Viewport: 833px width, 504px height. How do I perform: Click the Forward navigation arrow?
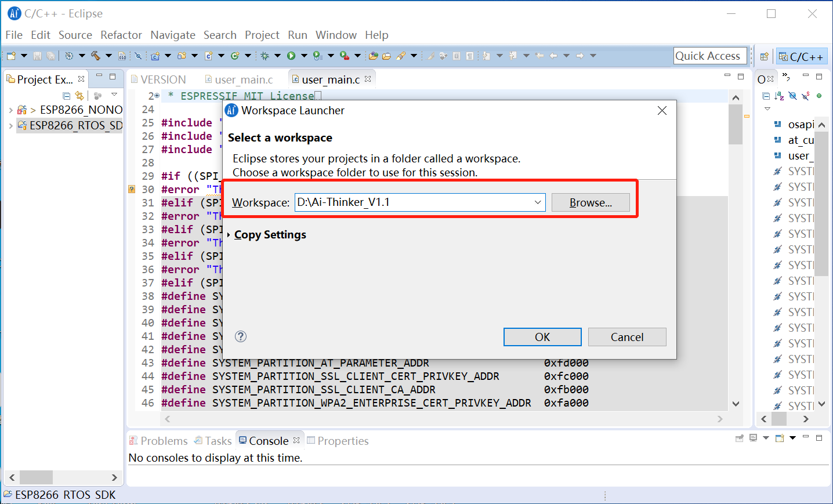[x=580, y=56]
